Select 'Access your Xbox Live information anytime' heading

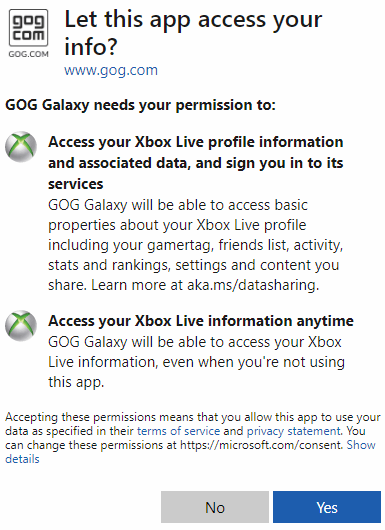[x=201, y=321]
